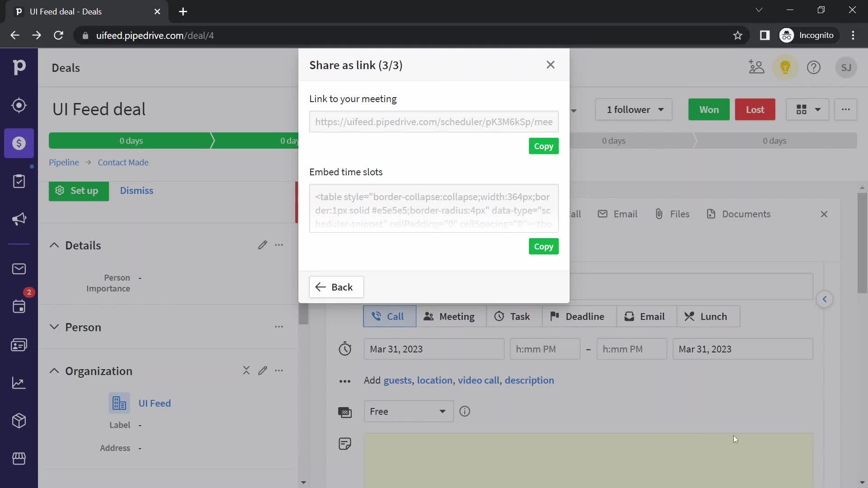Click the Lost deal status tab
Screen dimensions: 868x488
(756, 110)
